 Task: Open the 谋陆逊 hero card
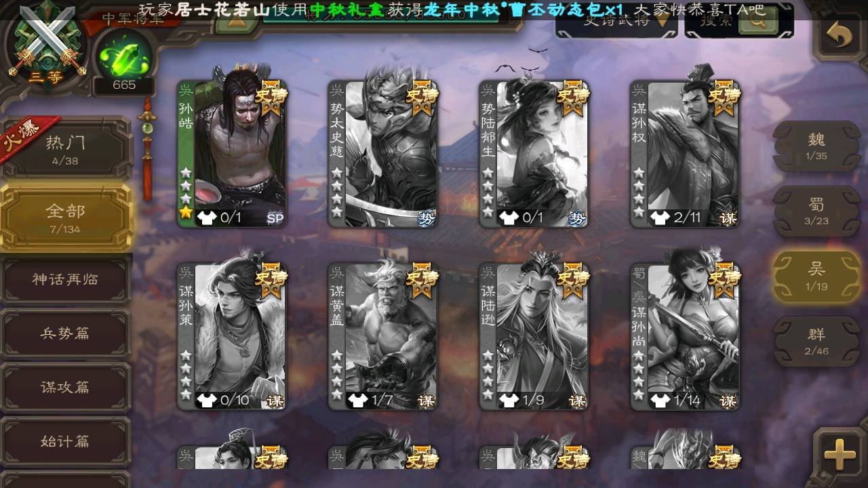tap(533, 337)
